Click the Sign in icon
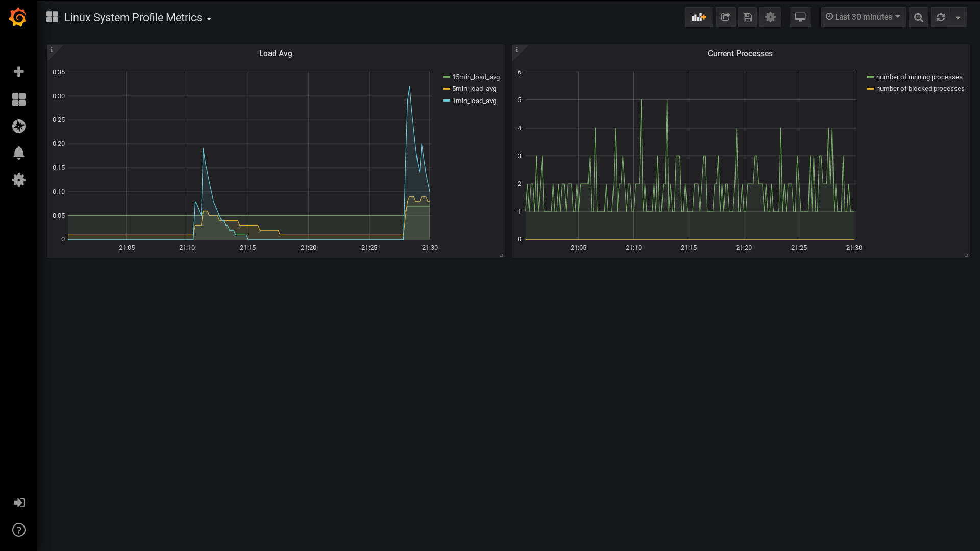 (x=19, y=503)
